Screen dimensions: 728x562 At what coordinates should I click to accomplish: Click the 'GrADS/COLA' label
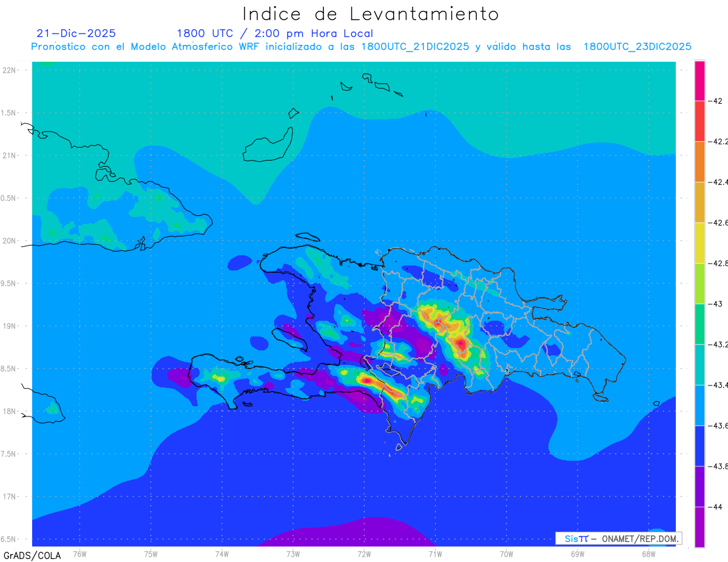click(32, 555)
